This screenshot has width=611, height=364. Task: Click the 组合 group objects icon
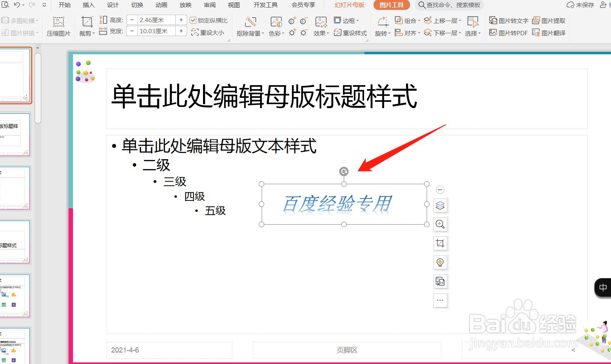(407, 20)
